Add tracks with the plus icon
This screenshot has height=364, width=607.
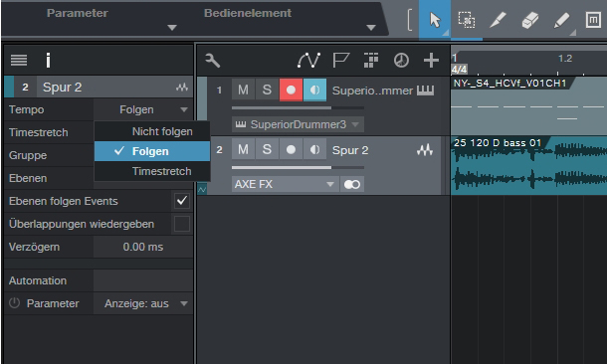(431, 61)
